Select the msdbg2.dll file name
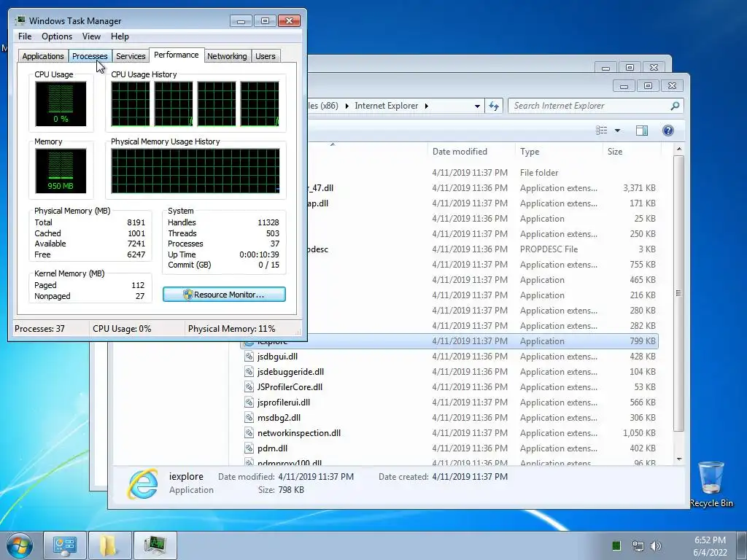This screenshot has width=747, height=560. tap(279, 418)
